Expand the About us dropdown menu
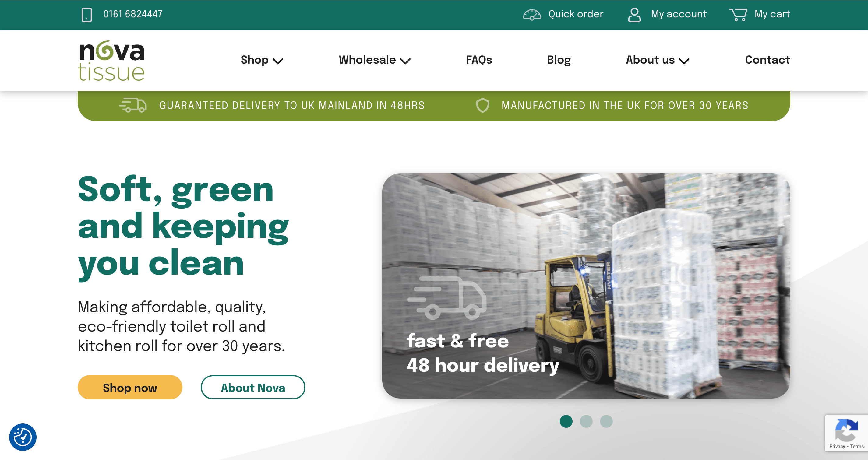868x460 pixels. (658, 60)
